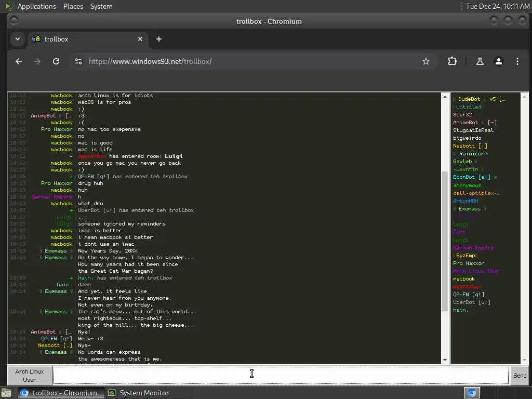Viewport: 532px width, 399px height.
Task: Click the forward navigation arrow
Action: tap(37, 61)
